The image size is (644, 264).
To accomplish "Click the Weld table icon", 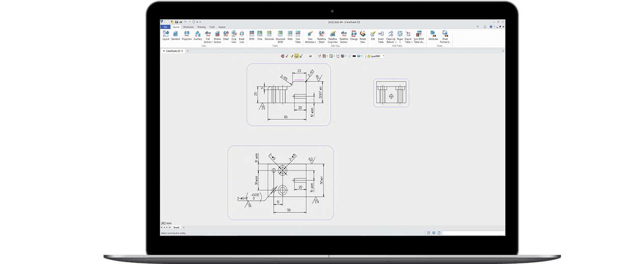I will click(290, 35).
